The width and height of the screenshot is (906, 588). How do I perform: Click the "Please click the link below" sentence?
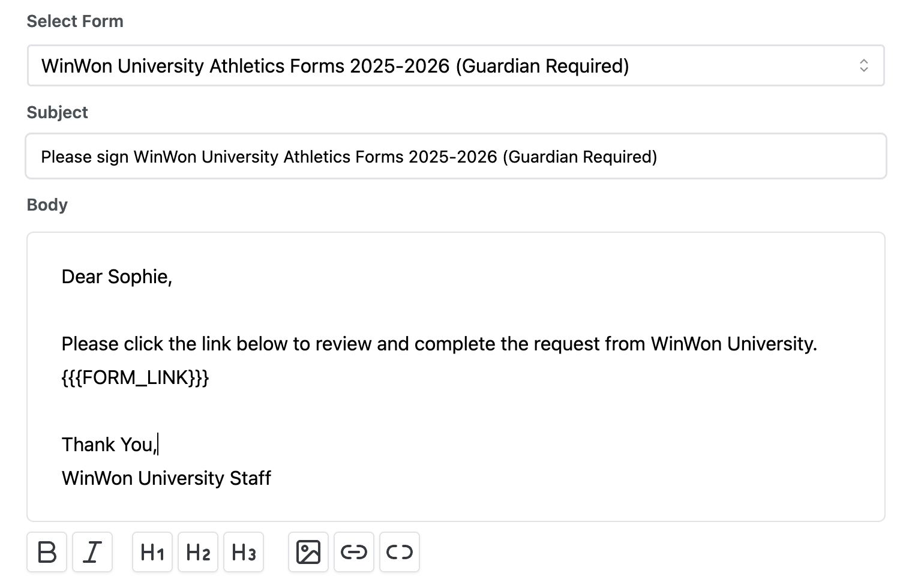coord(439,344)
